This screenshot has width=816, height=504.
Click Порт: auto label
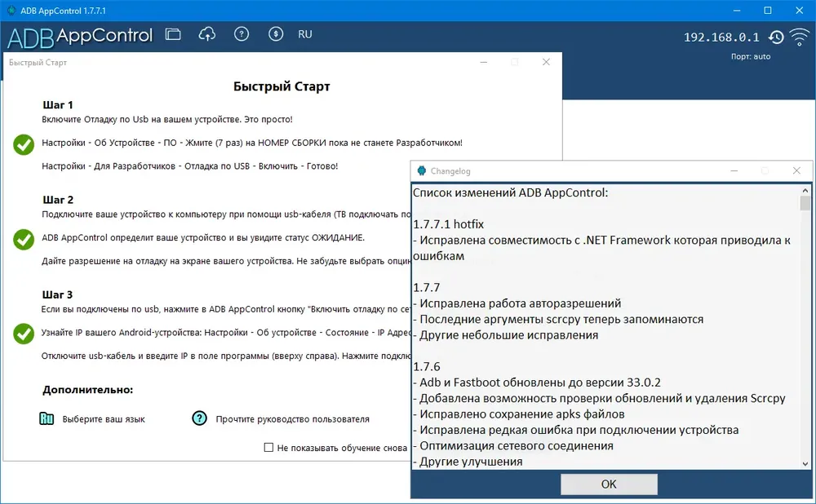[x=751, y=56]
